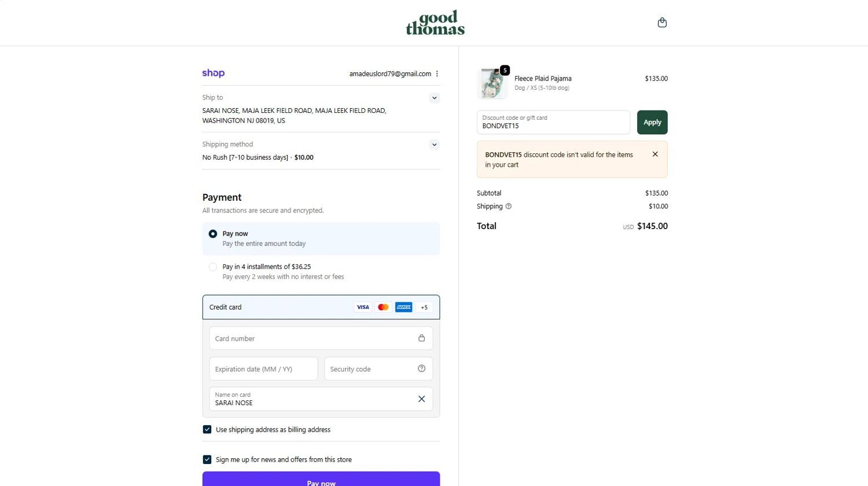Toggle Use shipping address as billing address
868x486 pixels.
tap(207, 429)
